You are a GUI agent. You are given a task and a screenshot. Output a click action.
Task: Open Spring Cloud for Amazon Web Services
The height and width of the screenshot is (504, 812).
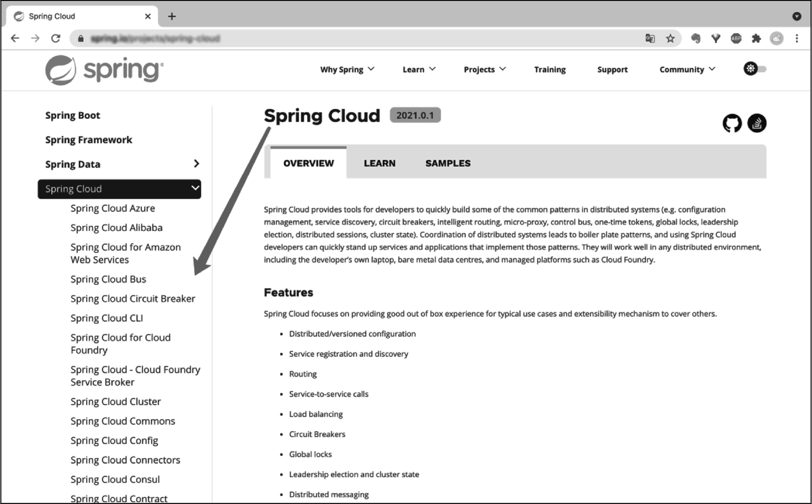(126, 253)
